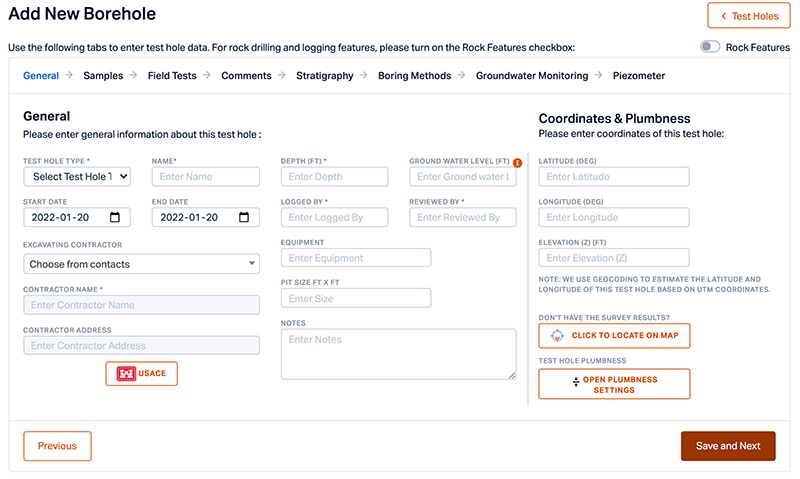
Task: Go to the Comments tab
Action: [x=246, y=75]
